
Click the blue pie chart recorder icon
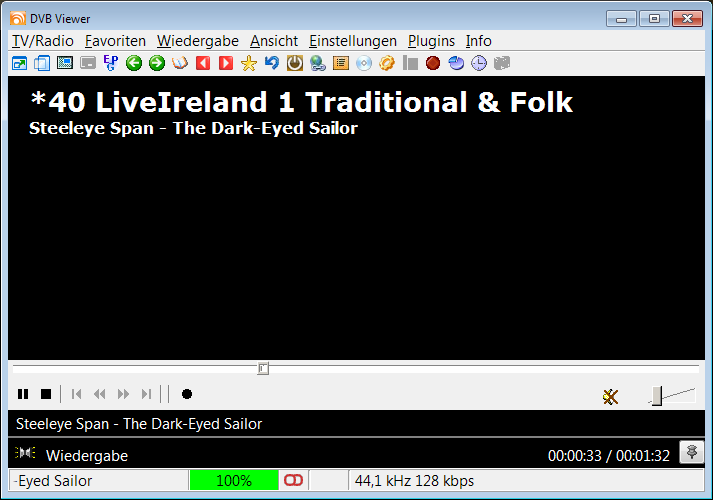(x=456, y=63)
